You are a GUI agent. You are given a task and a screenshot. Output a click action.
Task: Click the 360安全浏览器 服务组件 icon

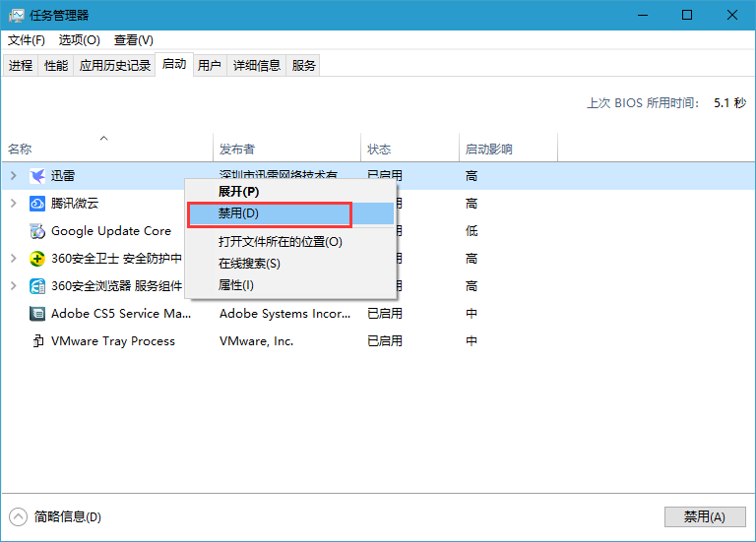pyautogui.click(x=37, y=286)
